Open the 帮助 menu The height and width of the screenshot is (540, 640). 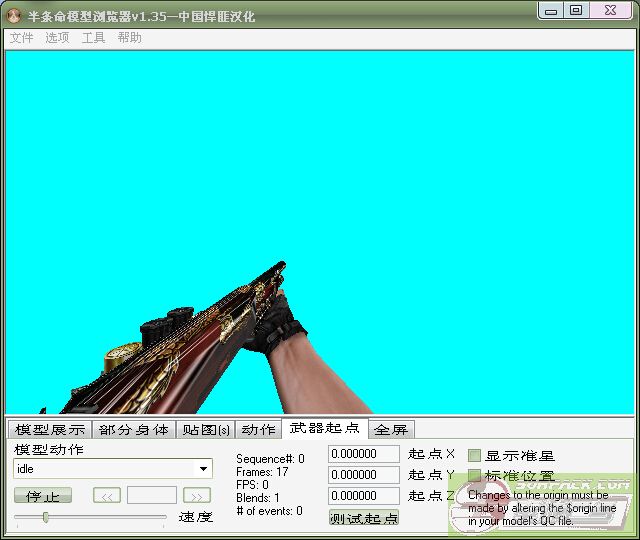click(129, 38)
